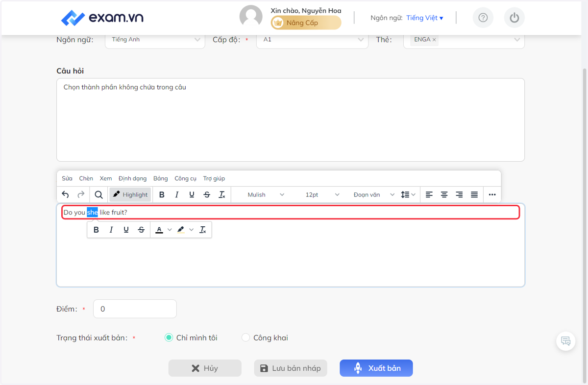Expand the Thẻ tags dropdown
Viewport: 588px width, 385px height.
point(517,40)
